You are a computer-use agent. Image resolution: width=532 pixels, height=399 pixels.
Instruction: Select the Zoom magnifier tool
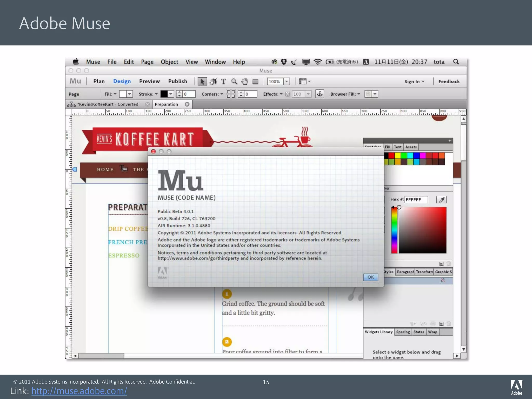pyautogui.click(x=234, y=82)
